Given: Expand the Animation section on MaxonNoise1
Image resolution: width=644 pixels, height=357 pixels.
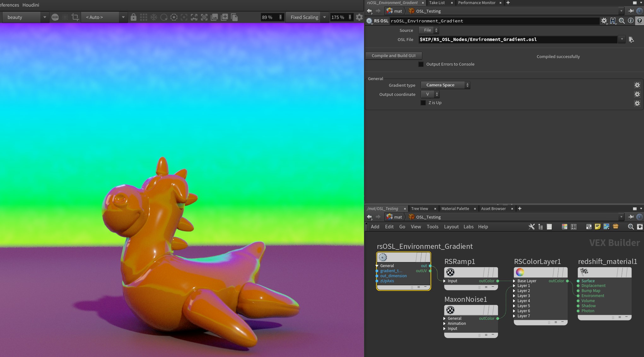Looking at the screenshot, I should click(x=444, y=324).
